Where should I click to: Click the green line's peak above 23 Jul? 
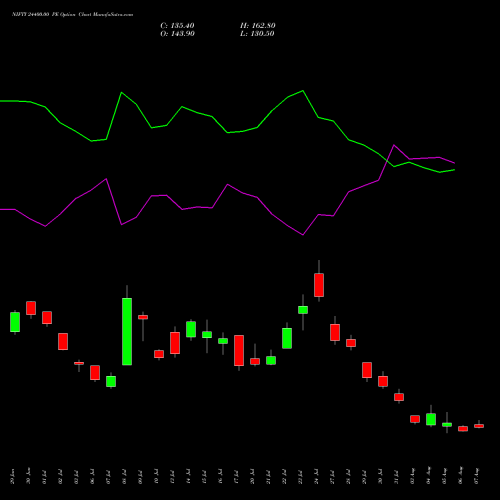pos(303,91)
